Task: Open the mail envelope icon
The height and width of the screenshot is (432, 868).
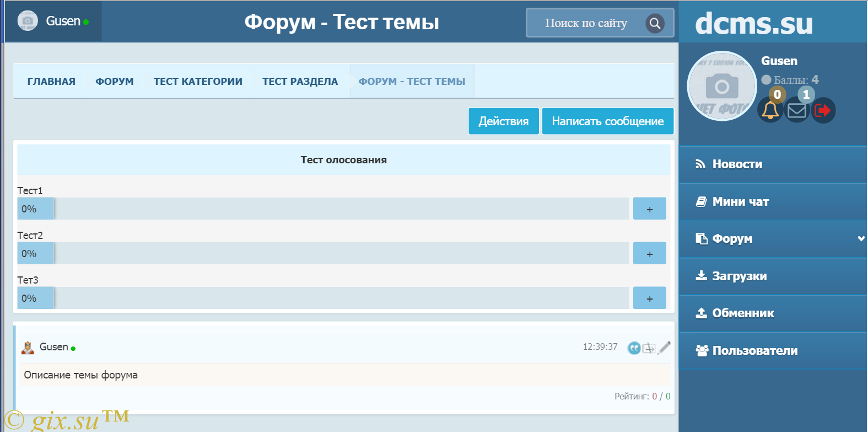Action: point(797,110)
